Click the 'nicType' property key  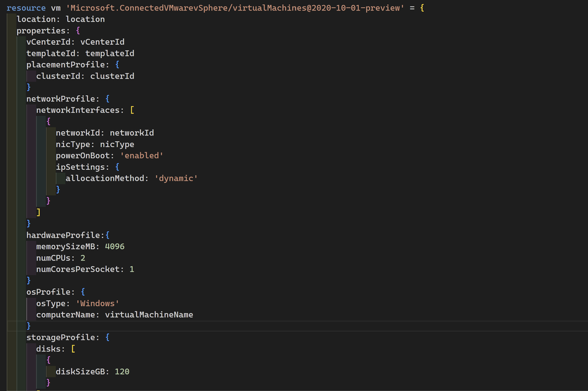tap(73, 144)
